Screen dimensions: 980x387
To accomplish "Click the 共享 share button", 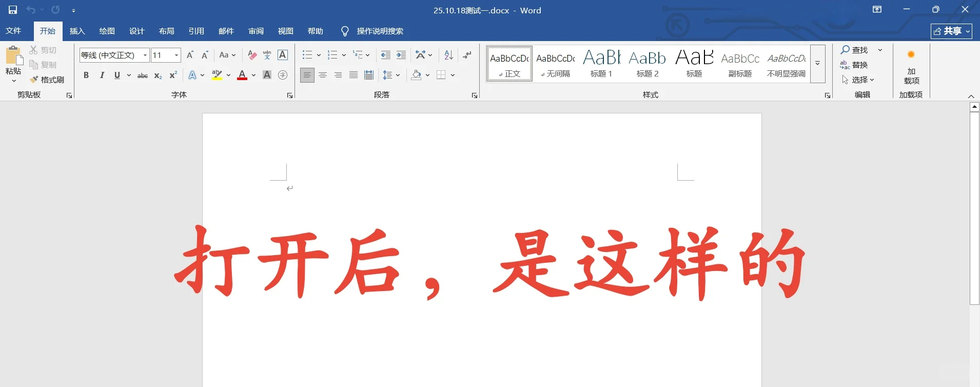I will 951,31.
